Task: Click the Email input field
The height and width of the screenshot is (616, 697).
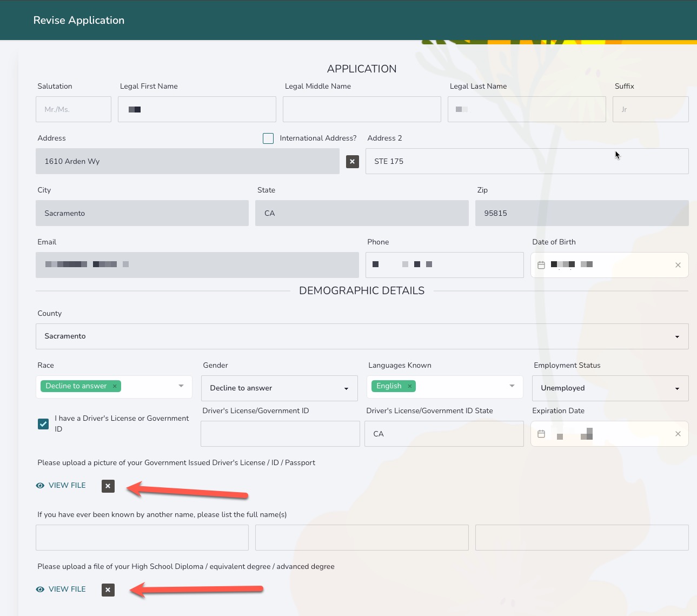Action: 197,265
